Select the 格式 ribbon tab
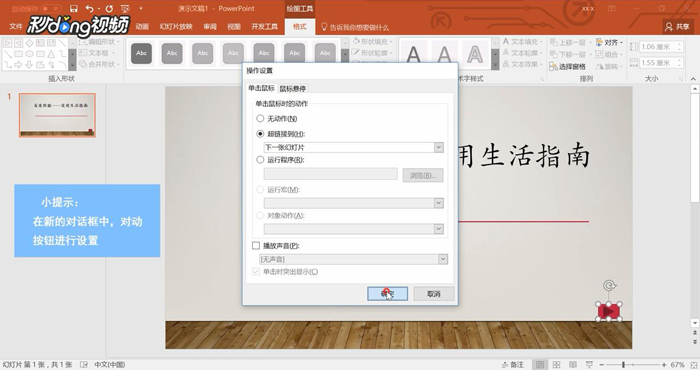 pos(300,27)
